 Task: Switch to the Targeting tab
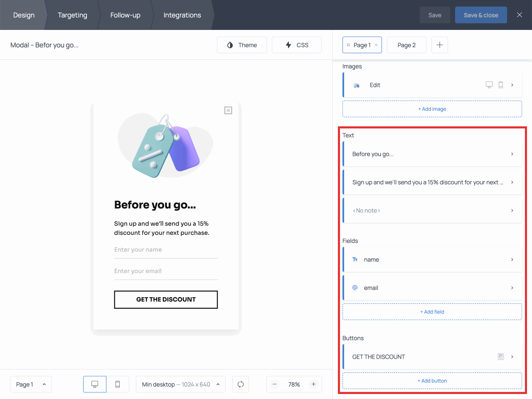point(72,15)
